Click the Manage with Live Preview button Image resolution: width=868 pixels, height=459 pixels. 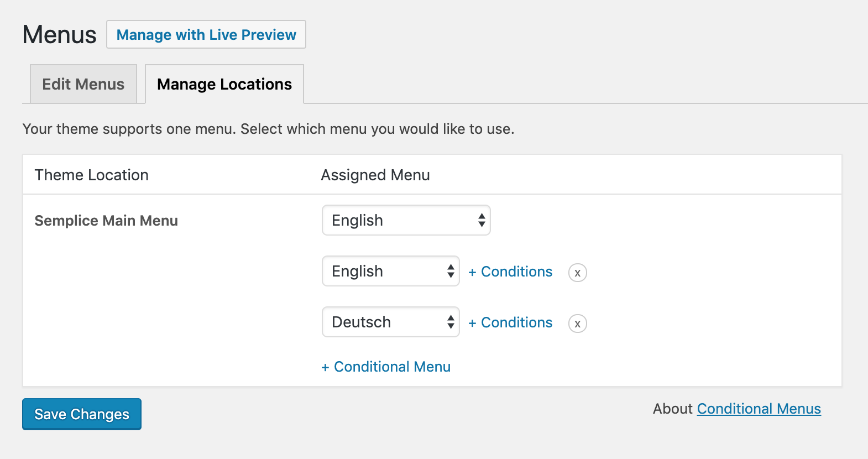206,35
